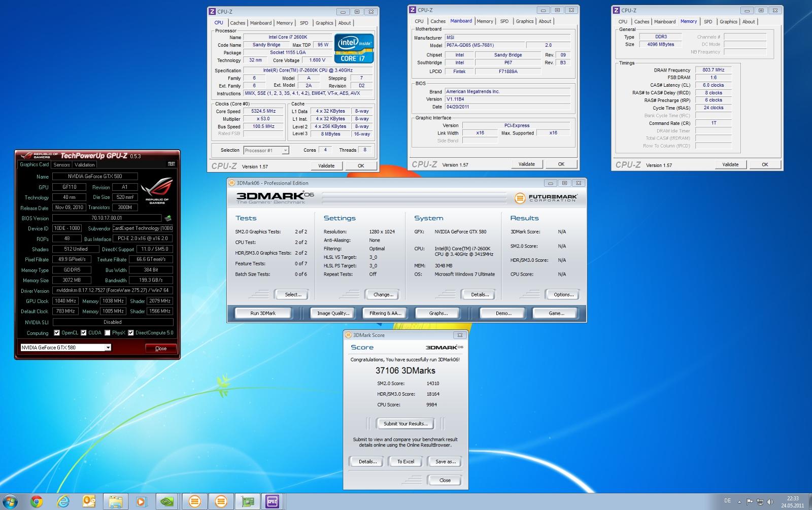Click the taskbar clock showing 22:33
This screenshot has height=510, width=812.
(792, 501)
